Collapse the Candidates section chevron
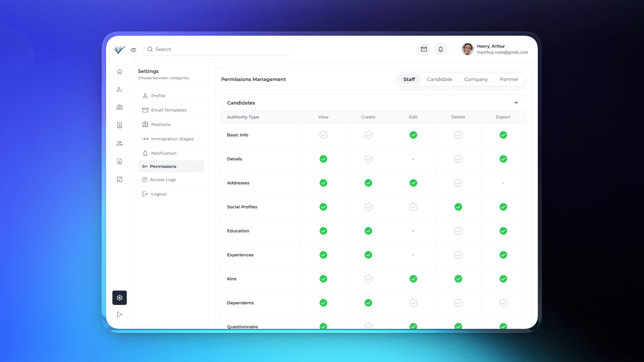This screenshot has height=362, width=644. pos(516,103)
